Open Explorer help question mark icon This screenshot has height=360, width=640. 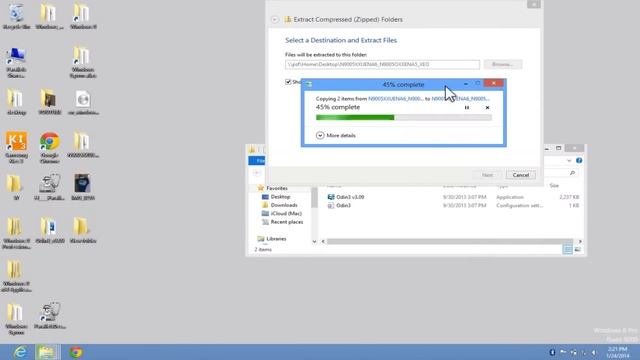coord(579,160)
